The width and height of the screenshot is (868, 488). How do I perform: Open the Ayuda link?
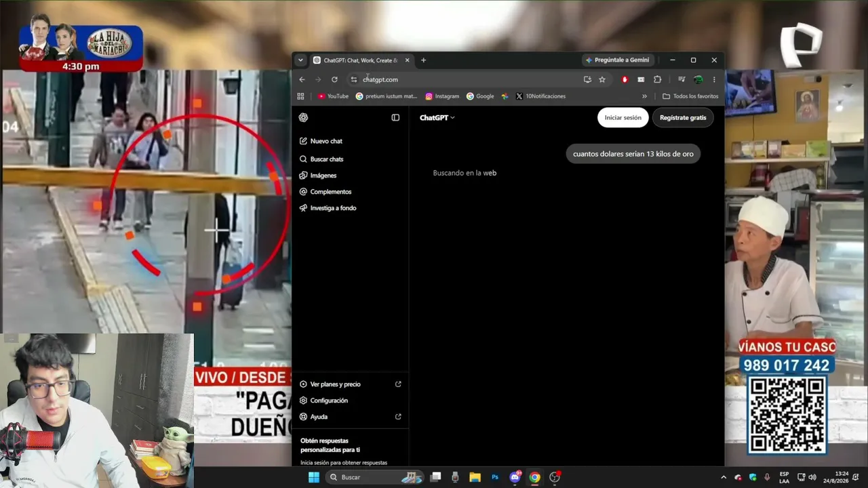pos(351,416)
